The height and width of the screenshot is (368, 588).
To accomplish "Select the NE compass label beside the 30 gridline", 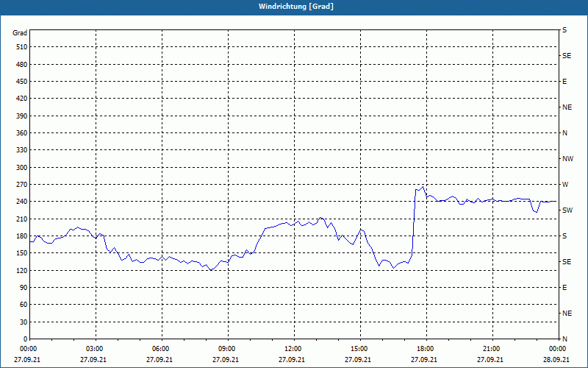I will (567, 314).
